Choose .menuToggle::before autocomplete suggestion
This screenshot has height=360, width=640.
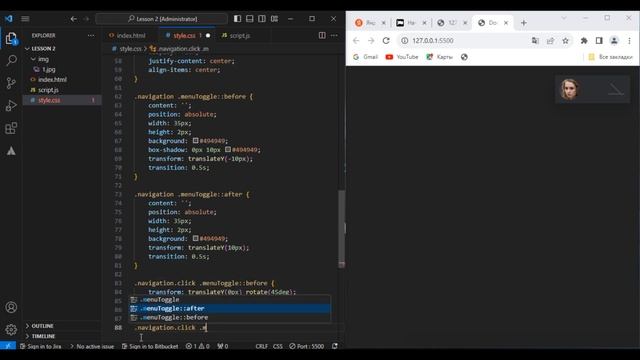coord(230,317)
